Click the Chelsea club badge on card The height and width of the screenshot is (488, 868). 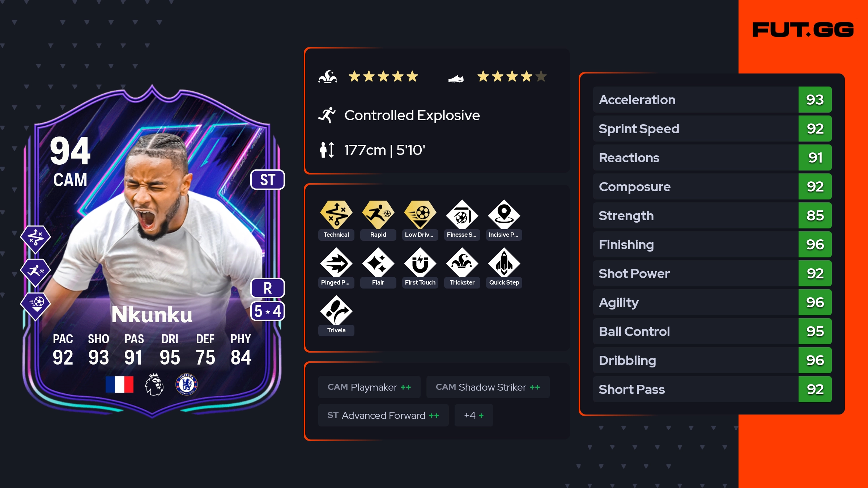(186, 384)
